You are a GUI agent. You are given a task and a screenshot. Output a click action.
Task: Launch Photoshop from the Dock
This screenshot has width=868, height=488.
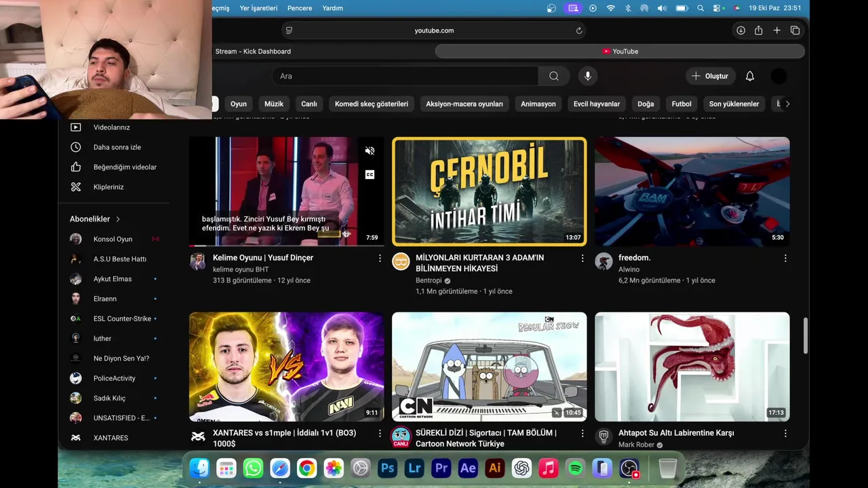point(387,468)
